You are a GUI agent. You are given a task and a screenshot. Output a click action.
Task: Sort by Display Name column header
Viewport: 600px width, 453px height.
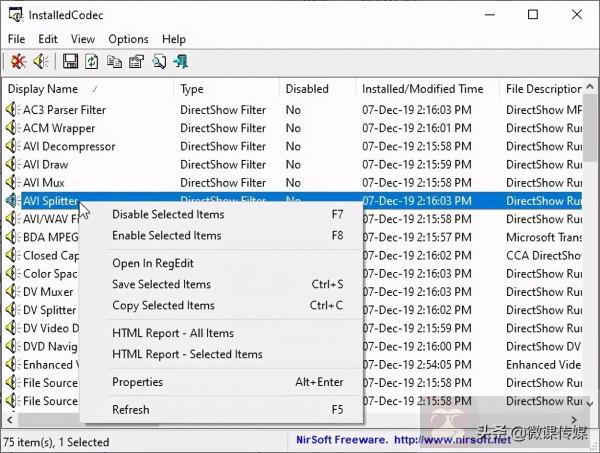[88, 89]
